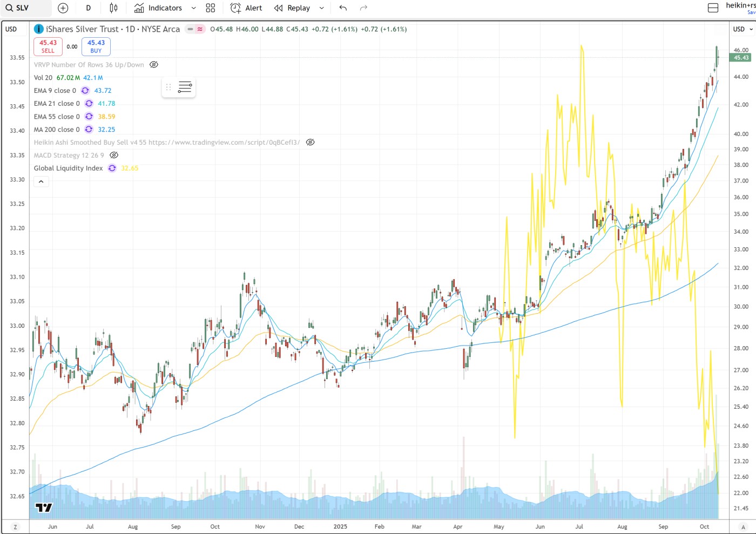
Task: Click the Undo arrow in top toolbar
Action: 343,8
